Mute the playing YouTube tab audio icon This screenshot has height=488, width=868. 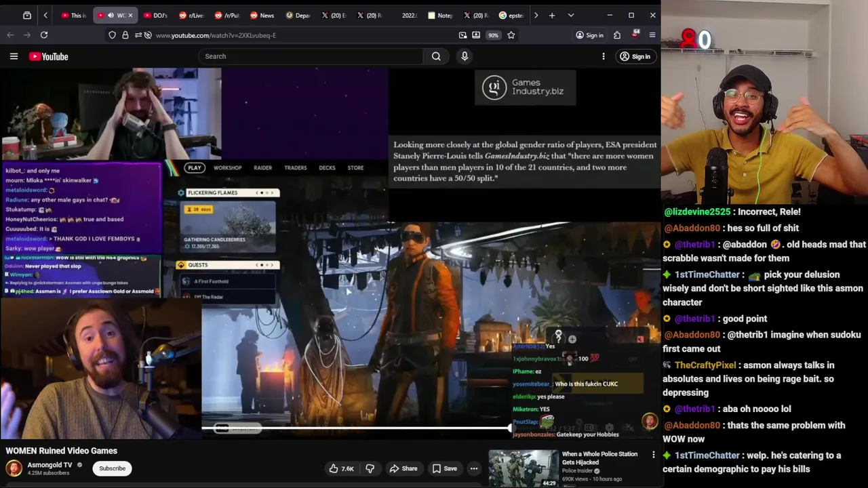(111, 15)
